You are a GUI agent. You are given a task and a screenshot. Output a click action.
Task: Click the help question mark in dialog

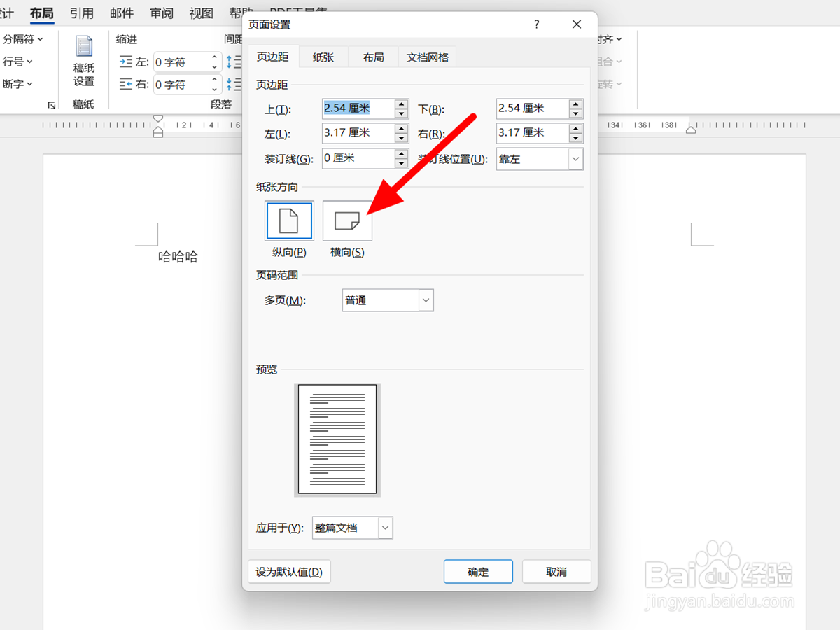pos(536,24)
